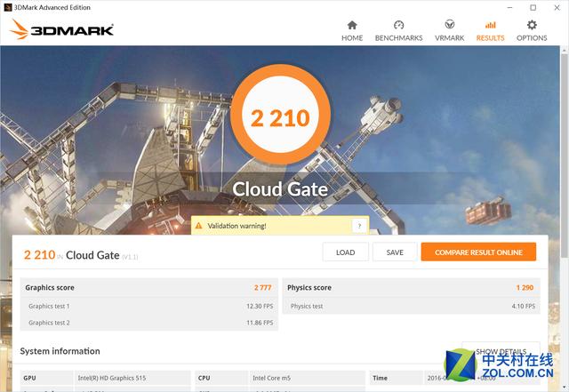Click the validation warning triangle icon
569x392 pixels.
(198, 226)
